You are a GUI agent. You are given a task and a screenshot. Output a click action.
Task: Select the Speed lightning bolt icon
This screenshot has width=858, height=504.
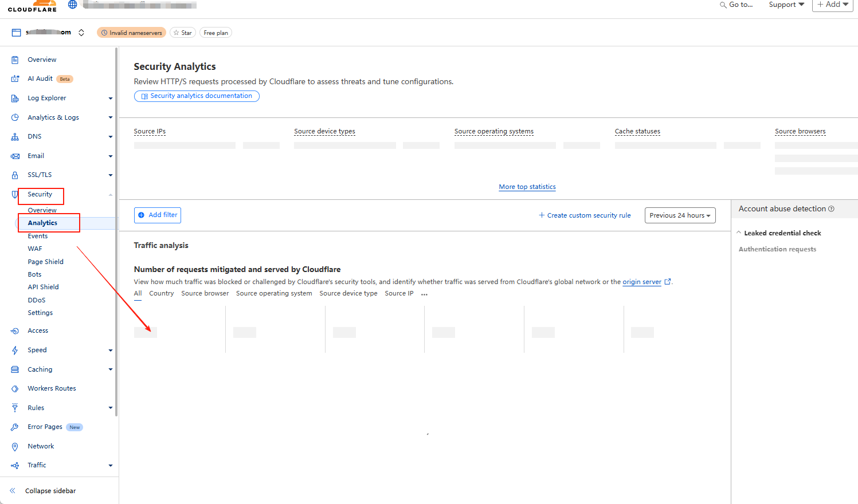(x=15, y=350)
